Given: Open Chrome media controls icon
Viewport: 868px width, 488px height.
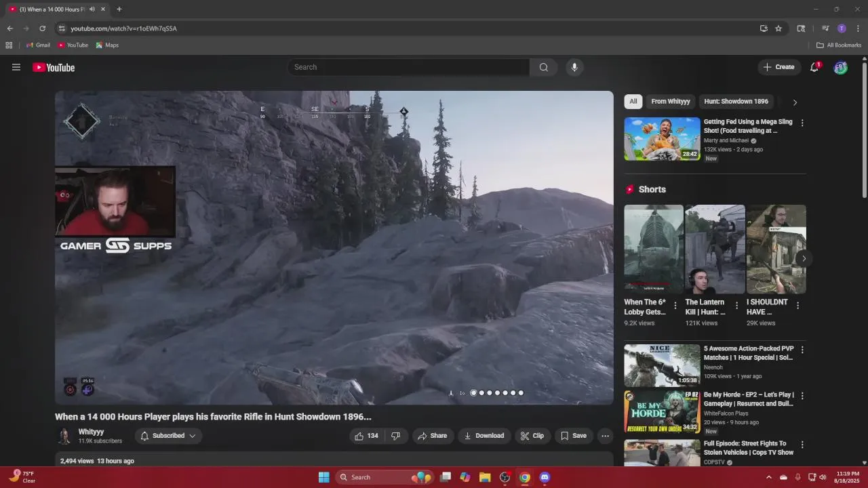Looking at the screenshot, I should pos(825,28).
